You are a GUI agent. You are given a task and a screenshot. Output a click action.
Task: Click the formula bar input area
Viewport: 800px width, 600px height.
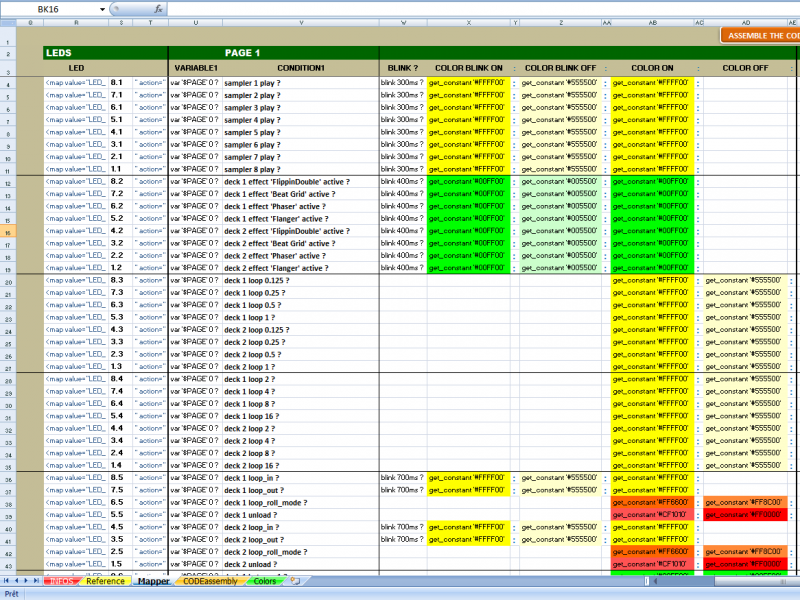pos(480,8)
